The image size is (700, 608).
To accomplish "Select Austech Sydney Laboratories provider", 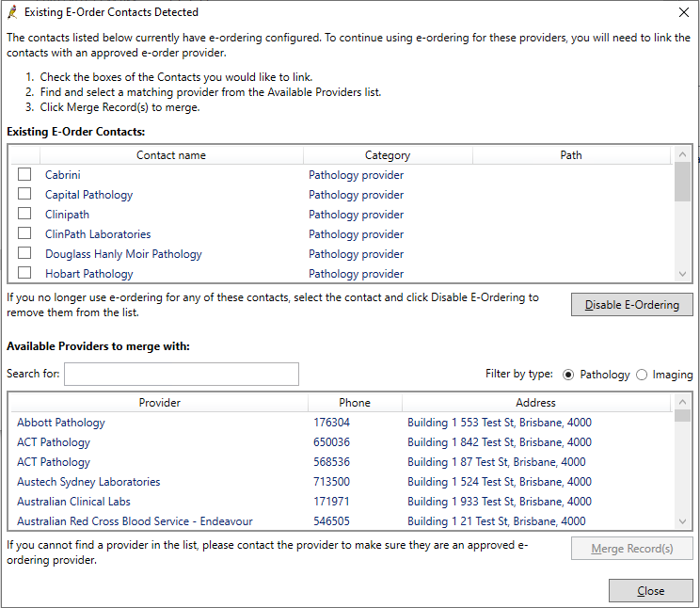I will point(342,482).
